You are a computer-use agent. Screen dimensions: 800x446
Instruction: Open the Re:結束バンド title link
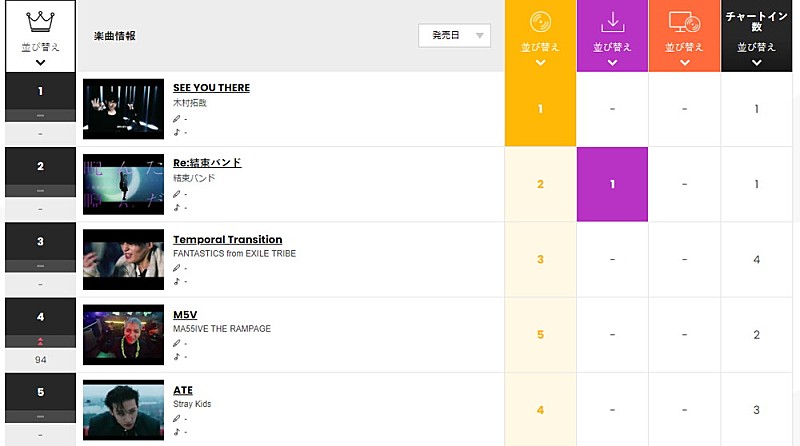[207, 163]
